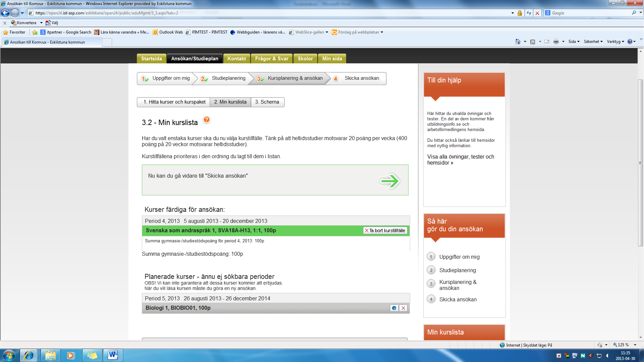Open Microsoft Word from the taskbar

point(113,355)
